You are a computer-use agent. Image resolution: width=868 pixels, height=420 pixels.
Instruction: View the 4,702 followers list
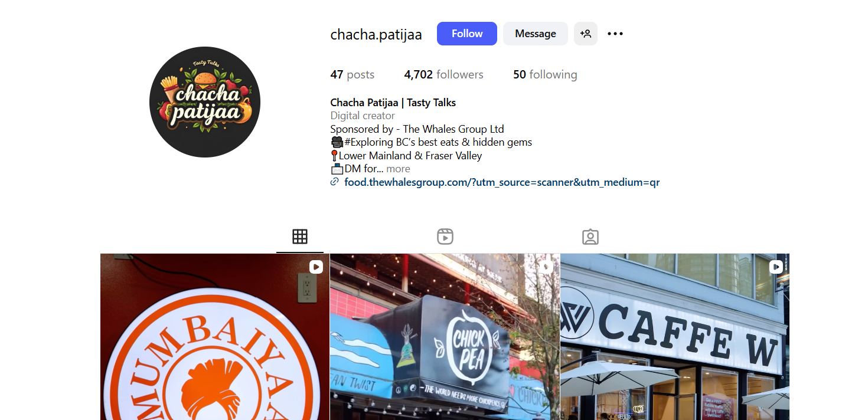click(443, 74)
